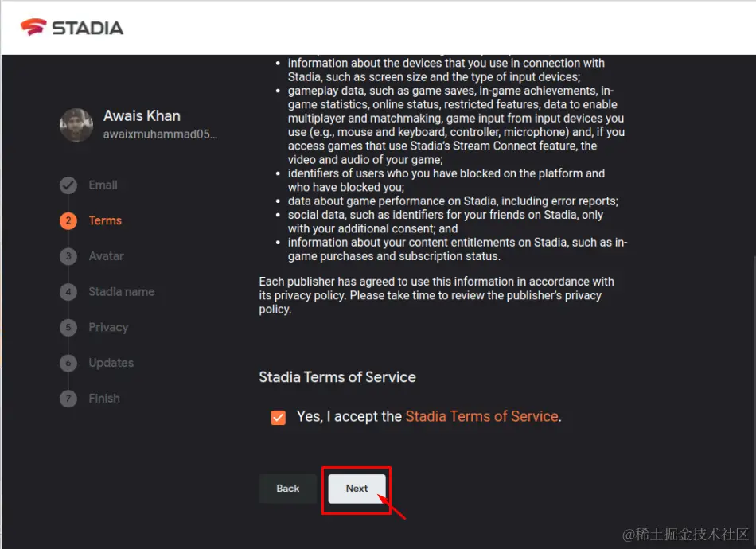Click the Back button
Image resolution: width=756 pixels, height=549 pixels.
[288, 489]
